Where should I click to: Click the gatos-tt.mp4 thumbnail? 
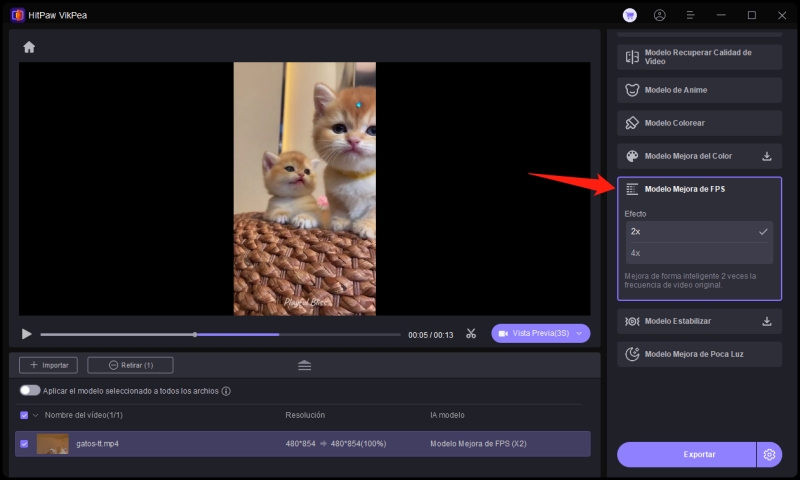(53, 444)
